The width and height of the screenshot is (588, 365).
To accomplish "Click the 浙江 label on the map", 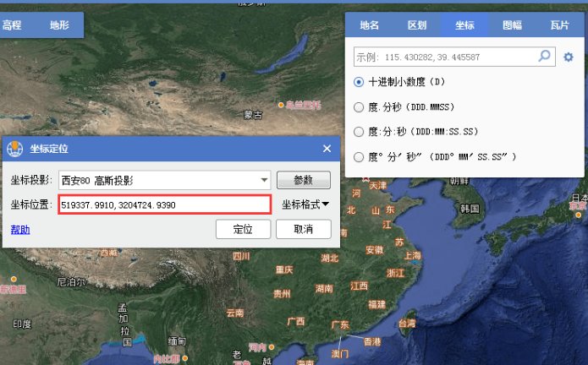I will [396, 273].
